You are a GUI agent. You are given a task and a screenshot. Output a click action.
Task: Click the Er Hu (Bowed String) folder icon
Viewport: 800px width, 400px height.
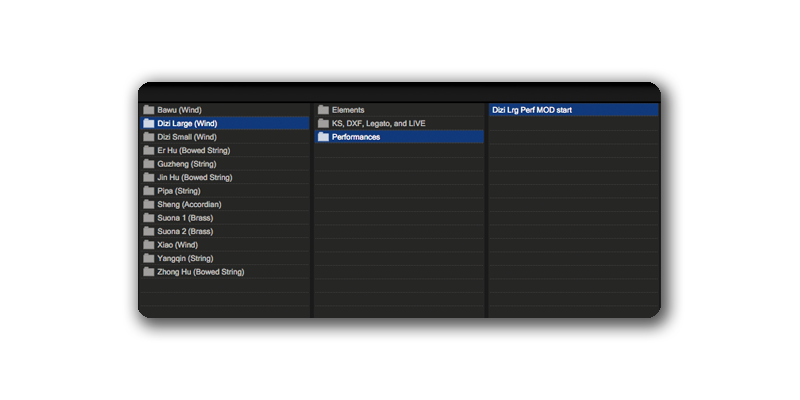coord(148,150)
